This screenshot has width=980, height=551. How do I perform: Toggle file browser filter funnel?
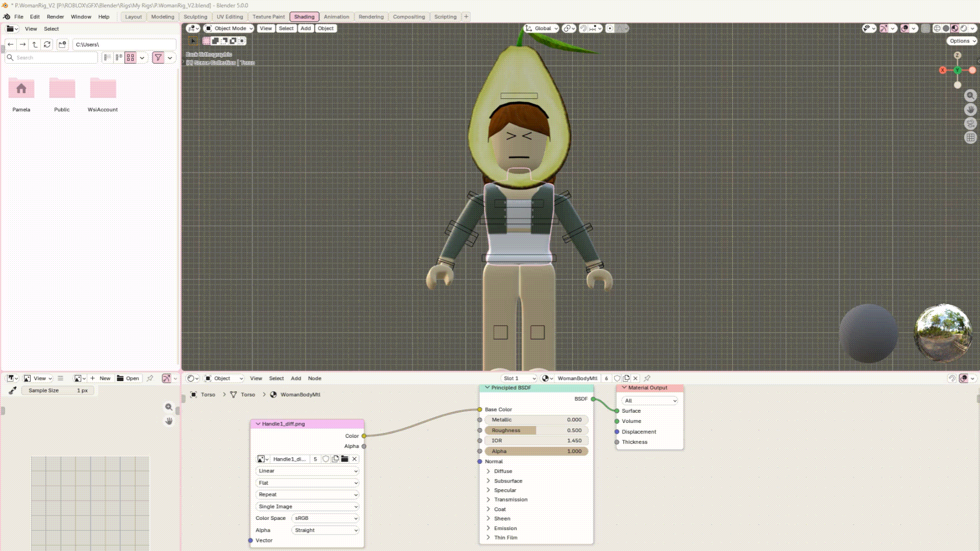coord(158,58)
